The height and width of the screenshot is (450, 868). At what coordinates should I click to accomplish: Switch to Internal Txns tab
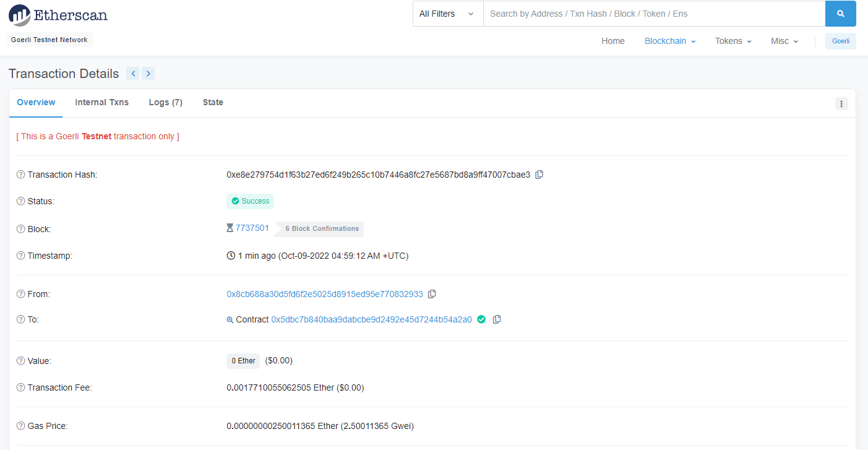[102, 103]
